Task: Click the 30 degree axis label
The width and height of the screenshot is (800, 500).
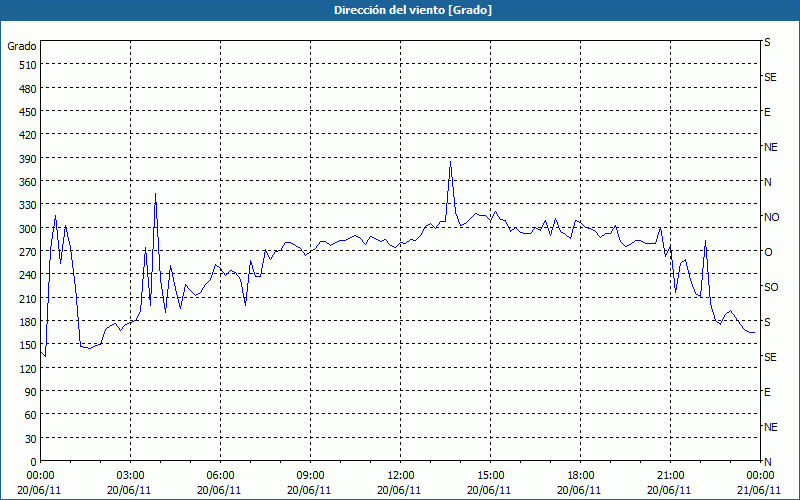Action: click(31, 439)
